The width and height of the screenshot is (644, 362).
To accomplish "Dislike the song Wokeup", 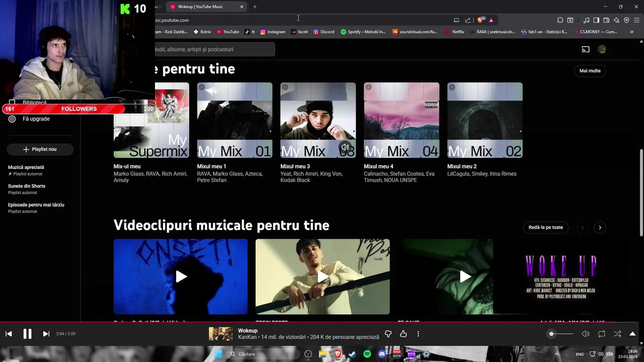I will 388,334.
